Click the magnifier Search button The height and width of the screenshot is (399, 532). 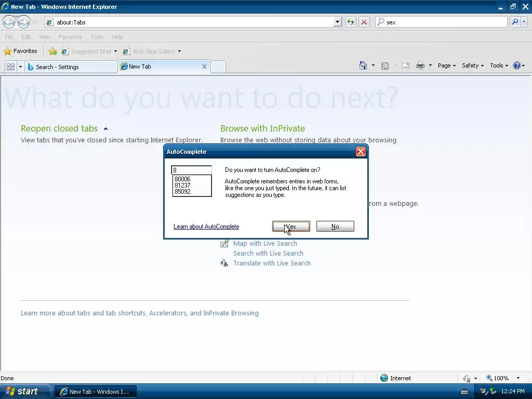[515, 22]
